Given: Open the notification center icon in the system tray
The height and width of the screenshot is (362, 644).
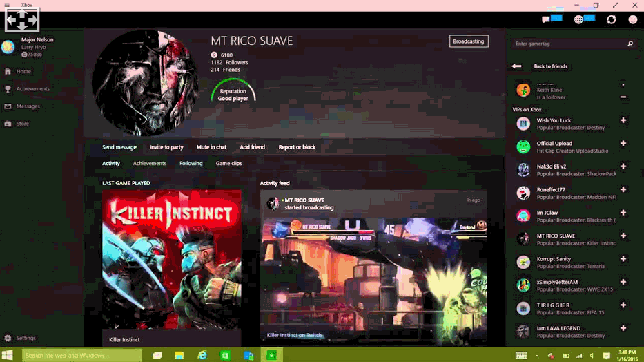Looking at the screenshot, I should click(x=606, y=355).
